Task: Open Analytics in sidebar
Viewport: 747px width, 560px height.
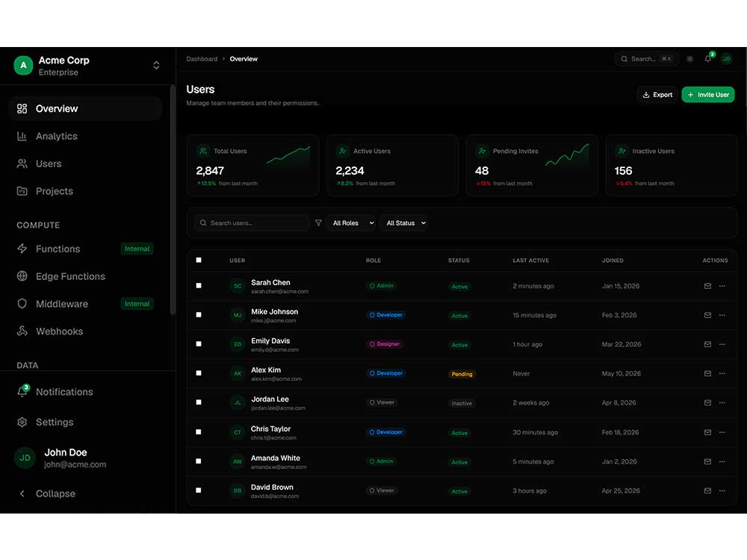Action: [85, 136]
